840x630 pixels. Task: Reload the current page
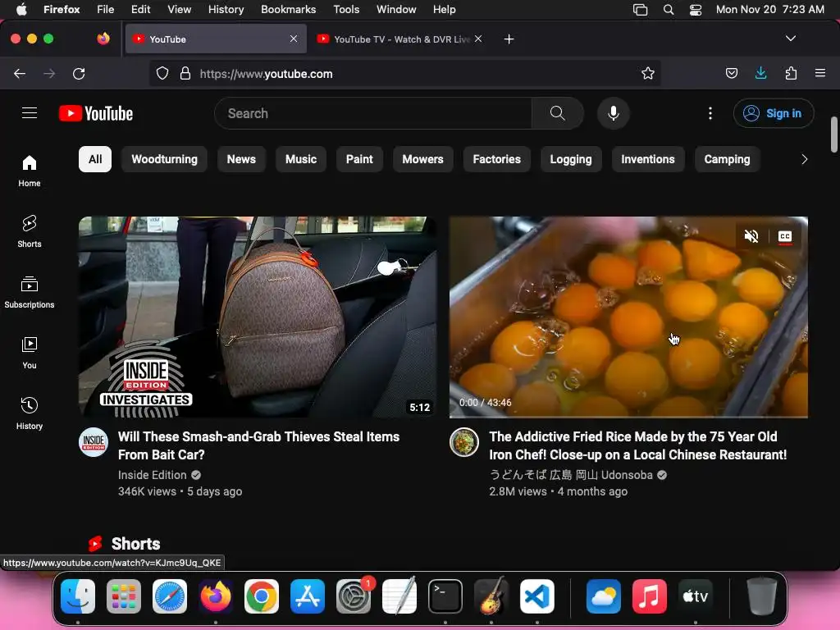coord(79,73)
